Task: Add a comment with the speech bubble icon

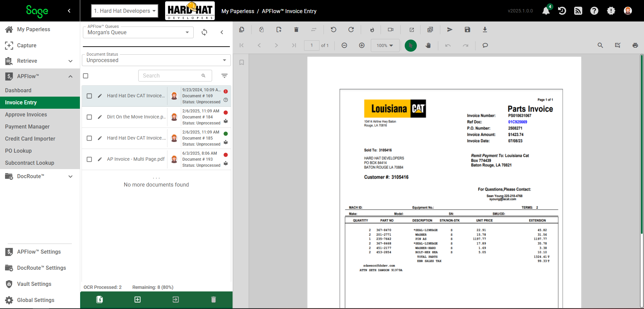Action: pyautogui.click(x=485, y=45)
